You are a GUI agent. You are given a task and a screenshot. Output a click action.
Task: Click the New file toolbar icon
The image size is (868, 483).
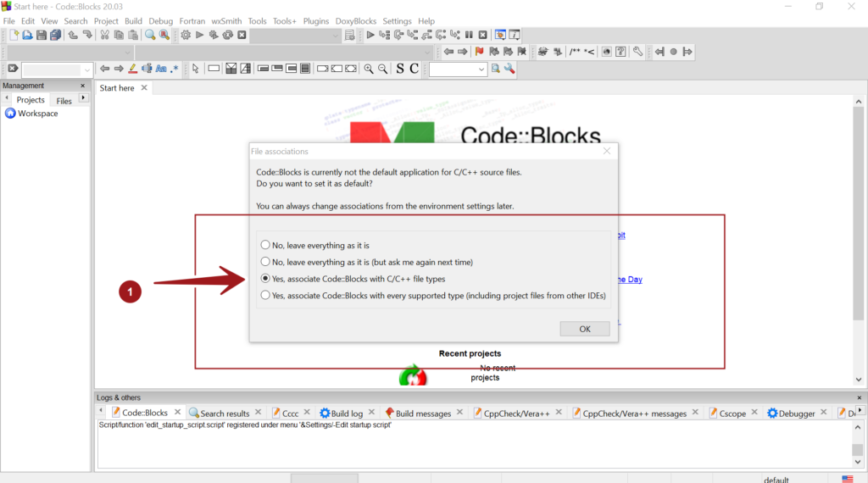click(14, 35)
